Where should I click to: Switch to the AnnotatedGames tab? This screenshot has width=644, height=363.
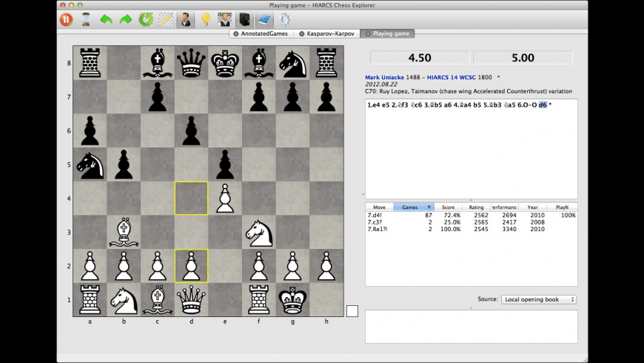264,34
